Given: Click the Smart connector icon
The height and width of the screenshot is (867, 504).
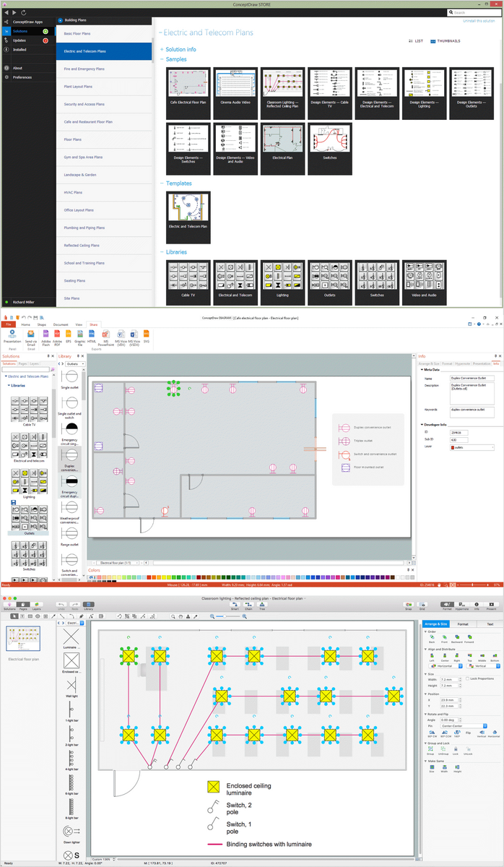Looking at the screenshot, I should point(235,607).
